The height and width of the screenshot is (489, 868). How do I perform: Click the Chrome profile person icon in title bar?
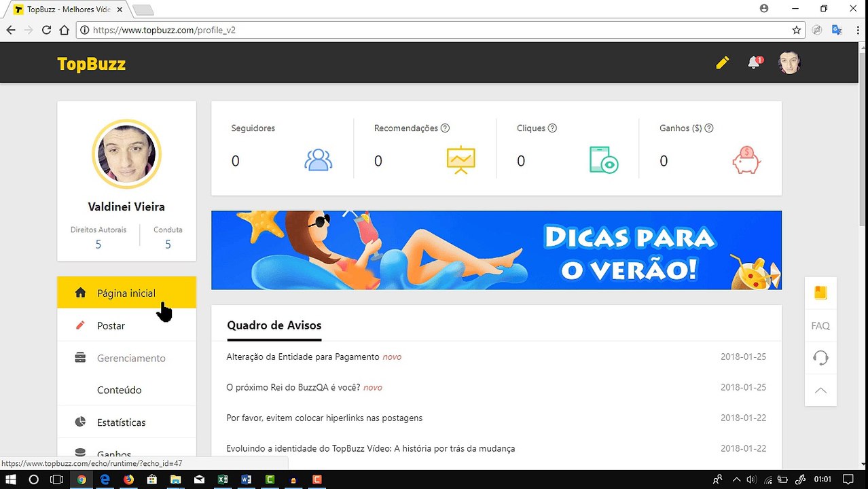tap(764, 9)
